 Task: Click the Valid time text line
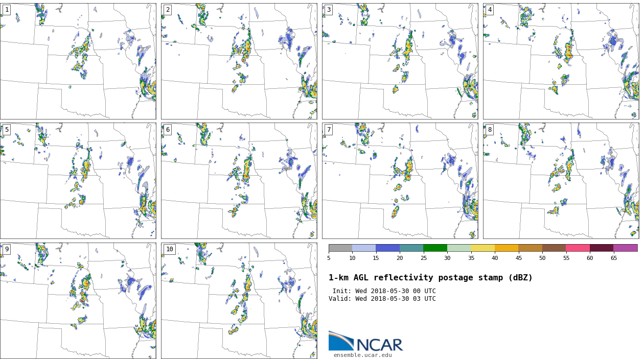pos(382,299)
